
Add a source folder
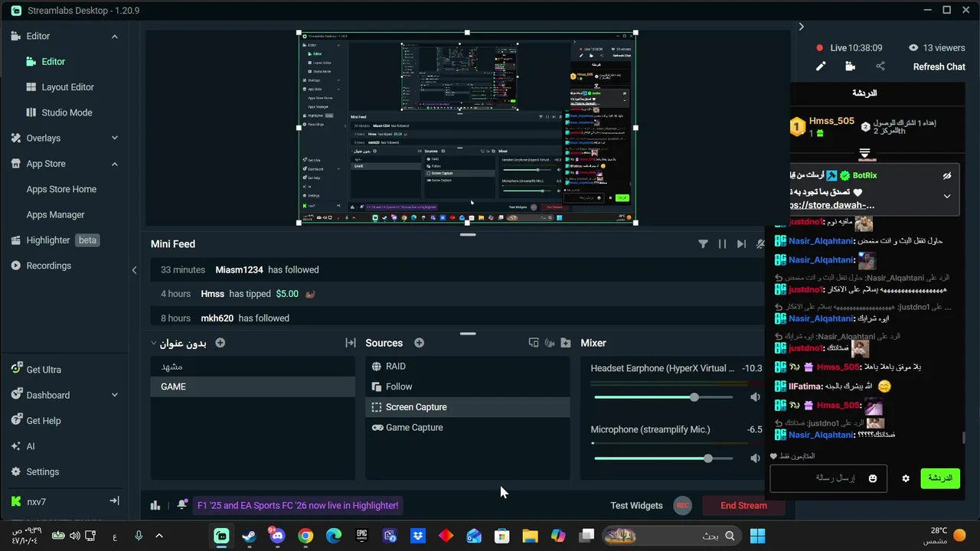pos(566,343)
